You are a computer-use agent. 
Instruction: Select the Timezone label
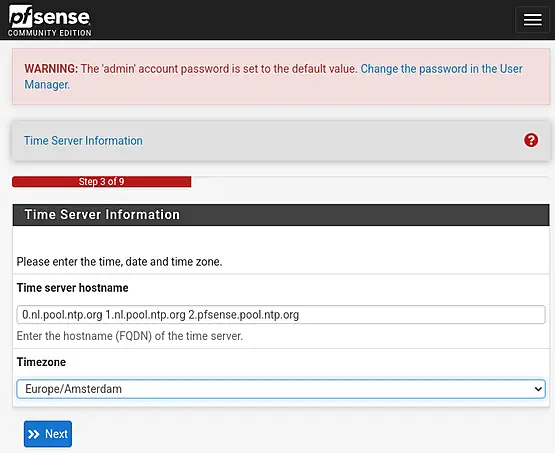coord(41,362)
